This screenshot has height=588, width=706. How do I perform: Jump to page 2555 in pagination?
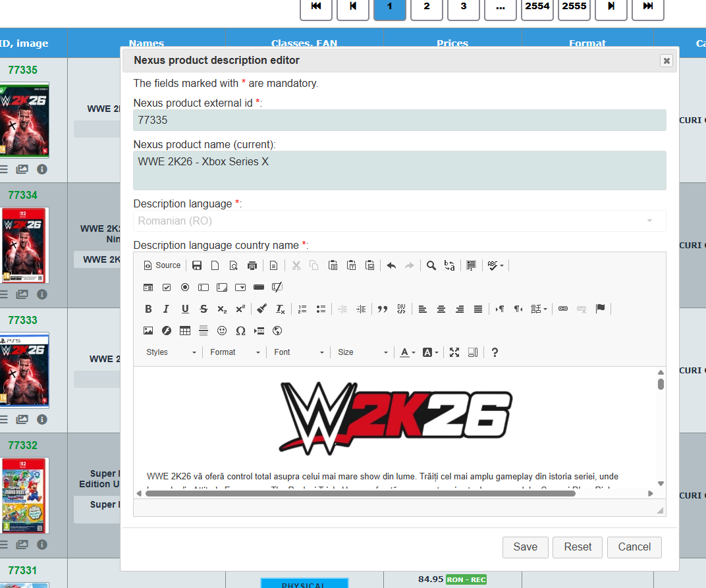pos(574,7)
